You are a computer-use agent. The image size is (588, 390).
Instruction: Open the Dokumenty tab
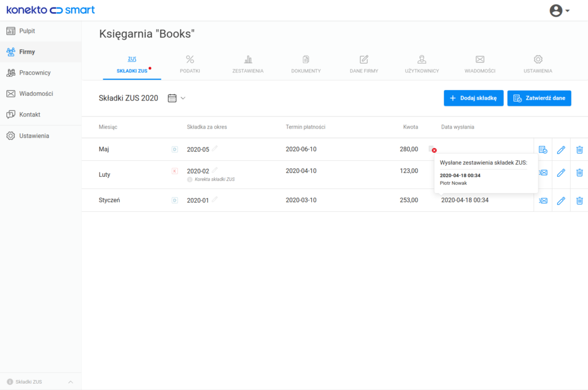[306, 64]
